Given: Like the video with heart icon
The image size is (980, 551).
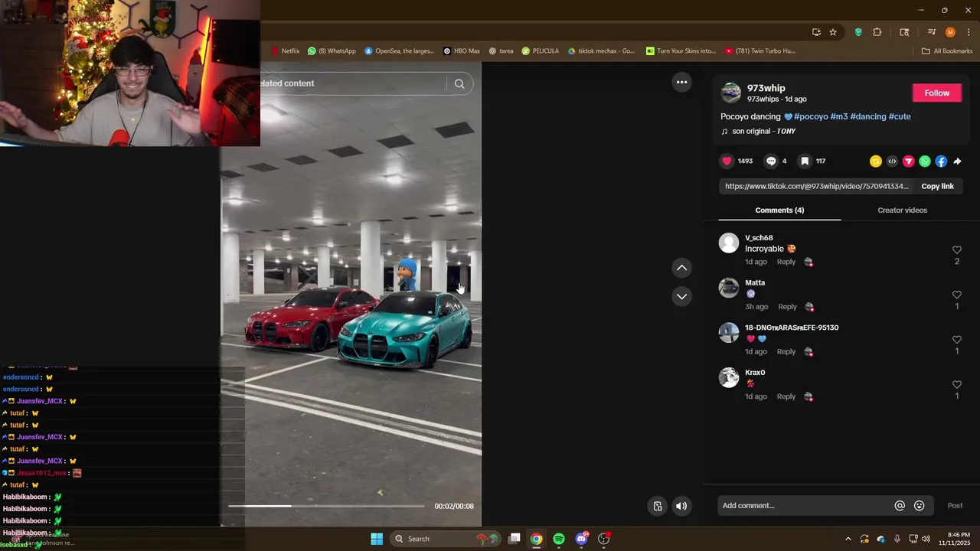Looking at the screenshot, I should [727, 161].
